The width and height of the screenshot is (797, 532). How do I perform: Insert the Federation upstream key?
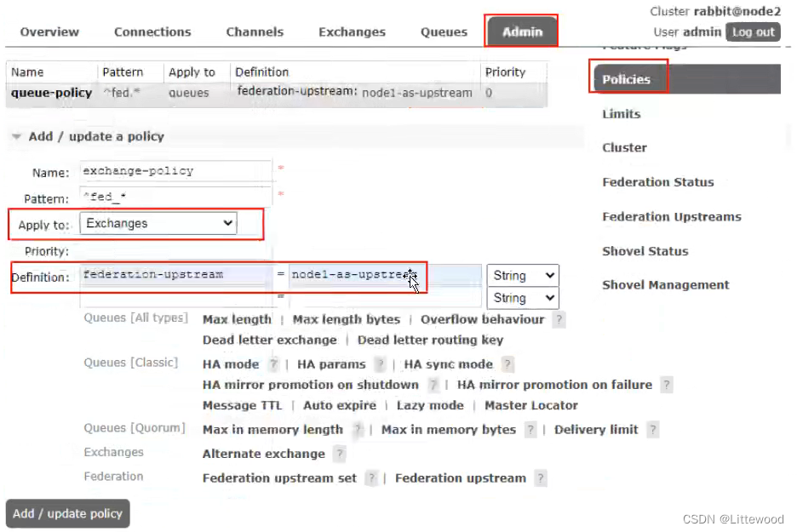(x=461, y=478)
